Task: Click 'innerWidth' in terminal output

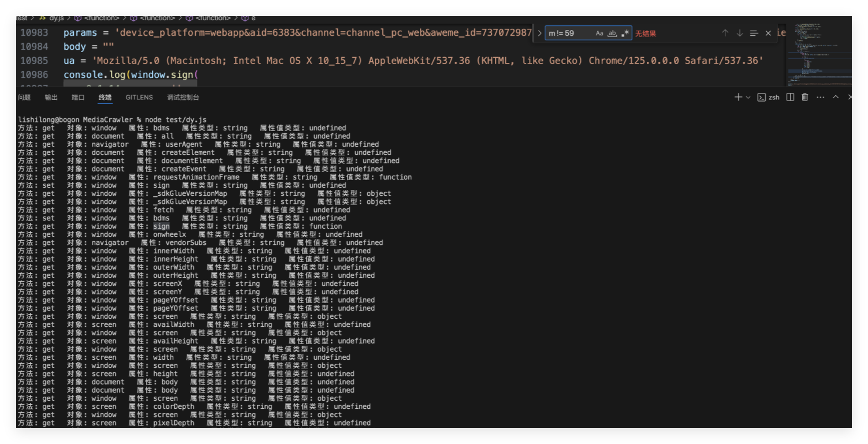Action: pyautogui.click(x=174, y=251)
